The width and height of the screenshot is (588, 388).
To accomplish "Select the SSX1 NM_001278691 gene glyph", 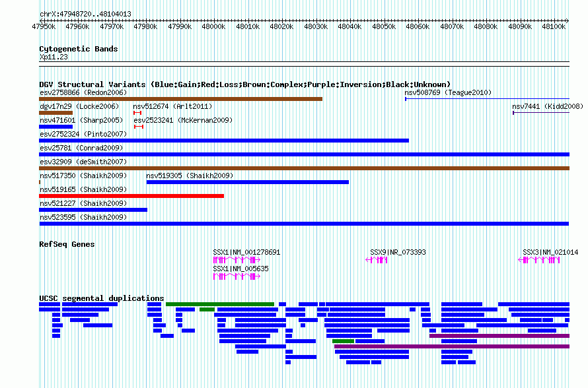I will (x=237, y=260).
